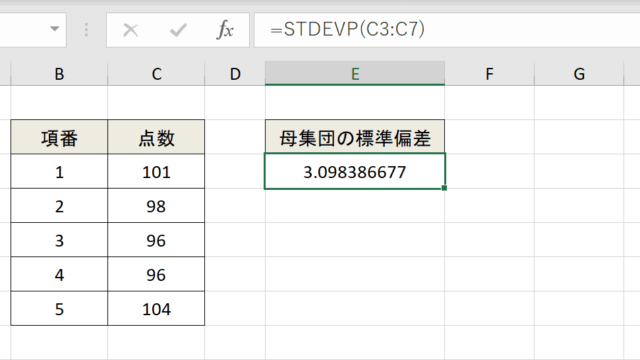Click the 点数 header cell
The height and width of the screenshot is (360, 640).
point(156,137)
